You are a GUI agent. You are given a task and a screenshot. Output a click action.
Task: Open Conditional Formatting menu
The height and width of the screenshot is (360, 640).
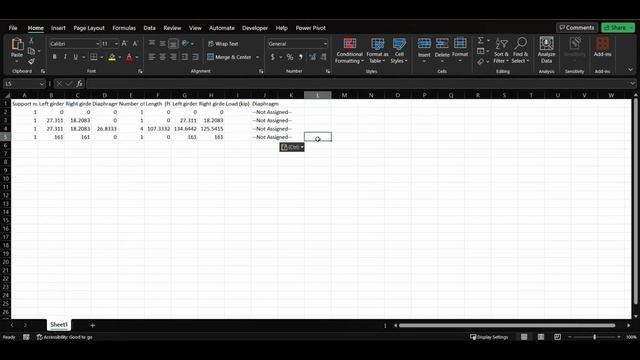[349, 50]
